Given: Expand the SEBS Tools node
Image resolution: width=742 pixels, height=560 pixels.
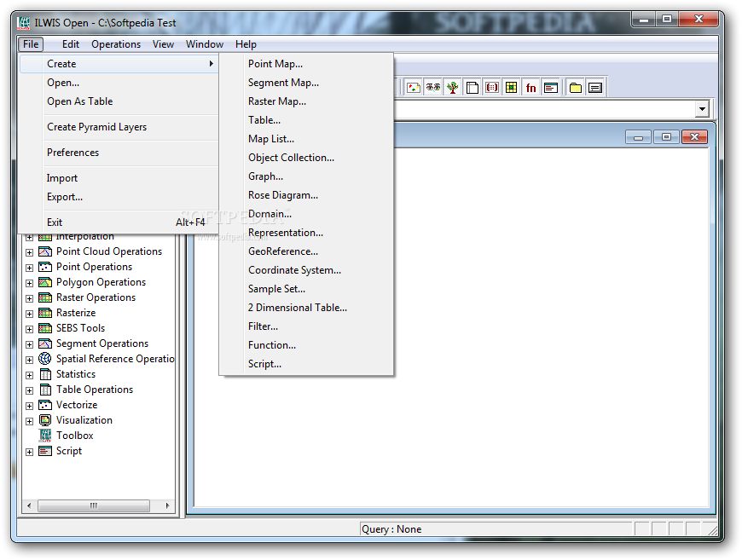Looking at the screenshot, I should tap(29, 329).
